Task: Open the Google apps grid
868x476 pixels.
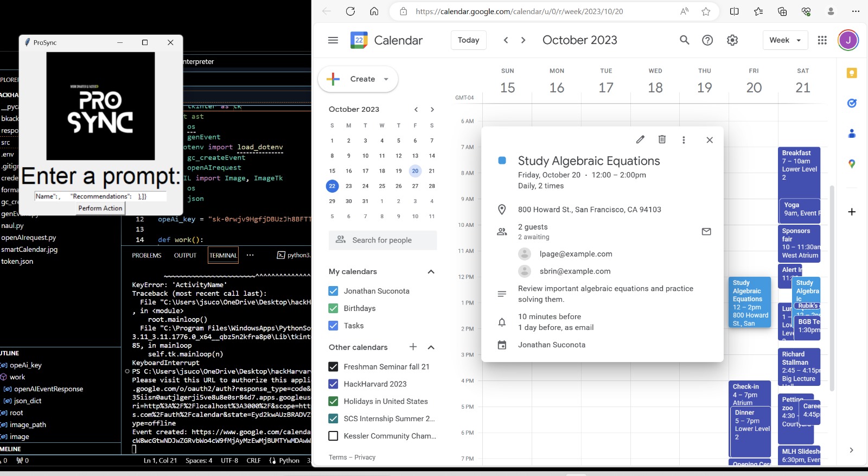Action: (x=822, y=40)
